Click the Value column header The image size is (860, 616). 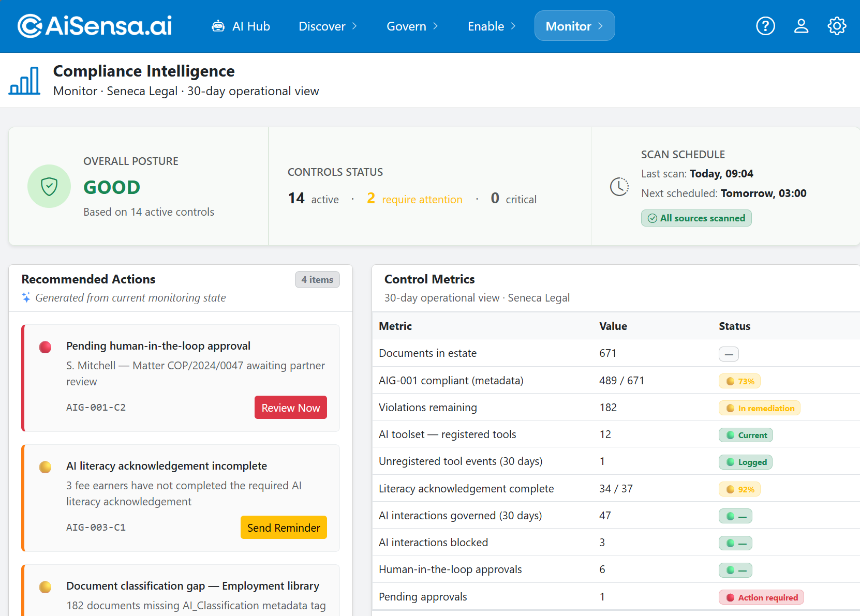[613, 326]
